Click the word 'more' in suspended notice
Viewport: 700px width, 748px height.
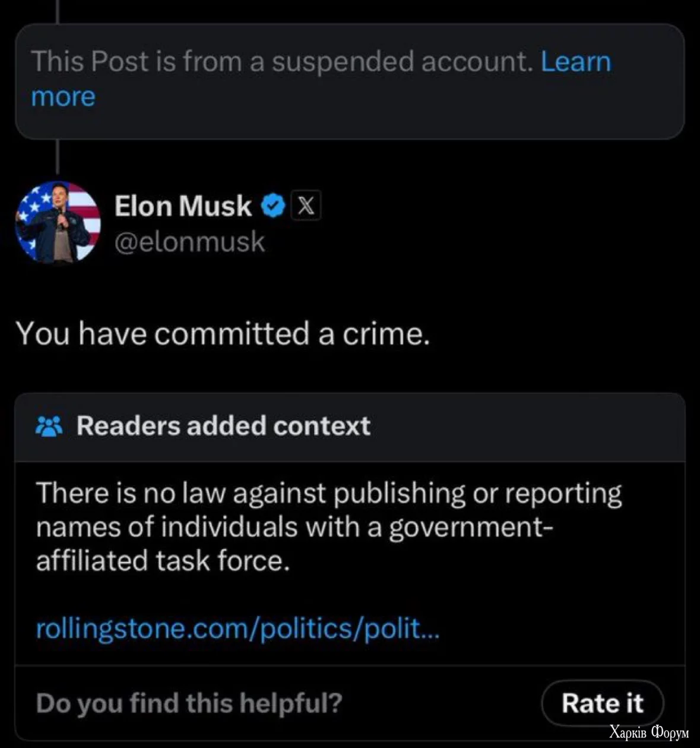(63, 97)
